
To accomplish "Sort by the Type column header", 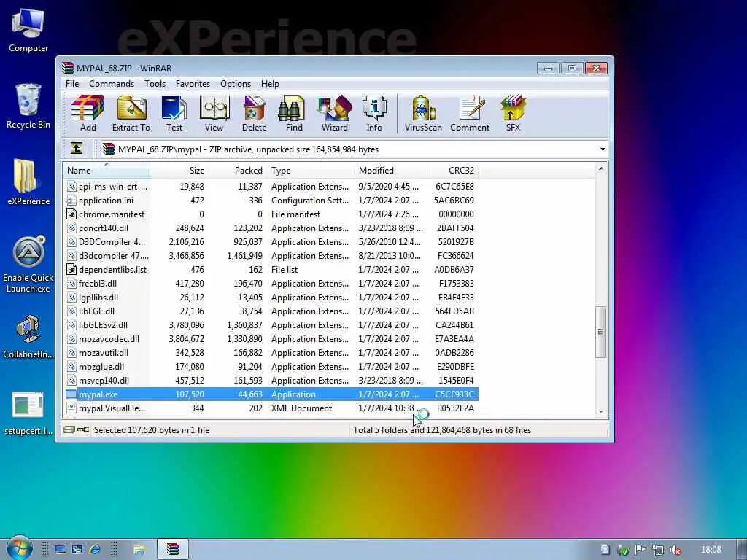I will pos(310,170).
